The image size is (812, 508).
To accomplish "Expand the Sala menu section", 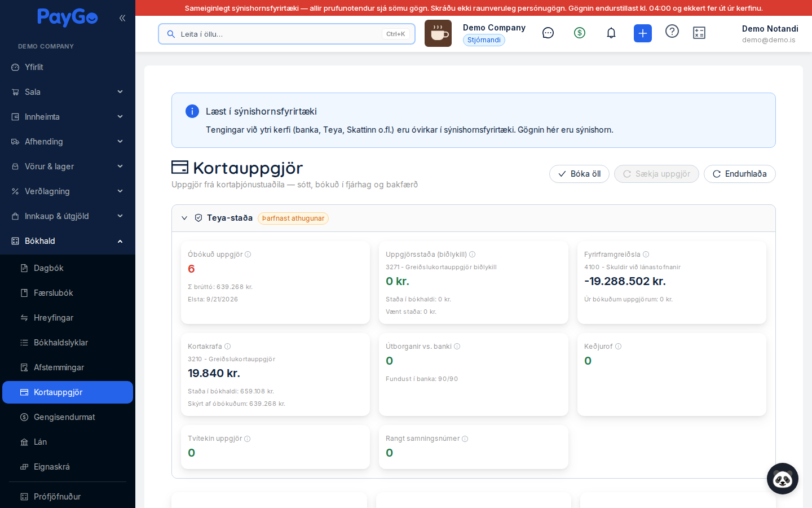I will [x=68, y=92].
